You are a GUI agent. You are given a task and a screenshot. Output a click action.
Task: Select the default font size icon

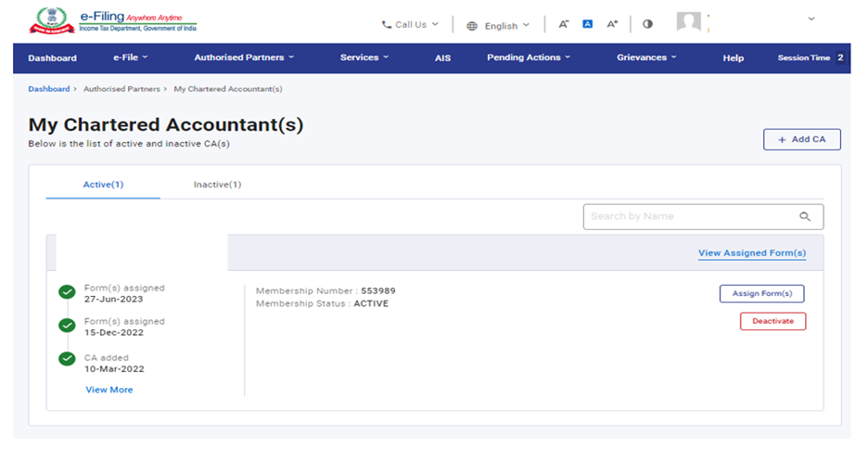tap(587, 24)
